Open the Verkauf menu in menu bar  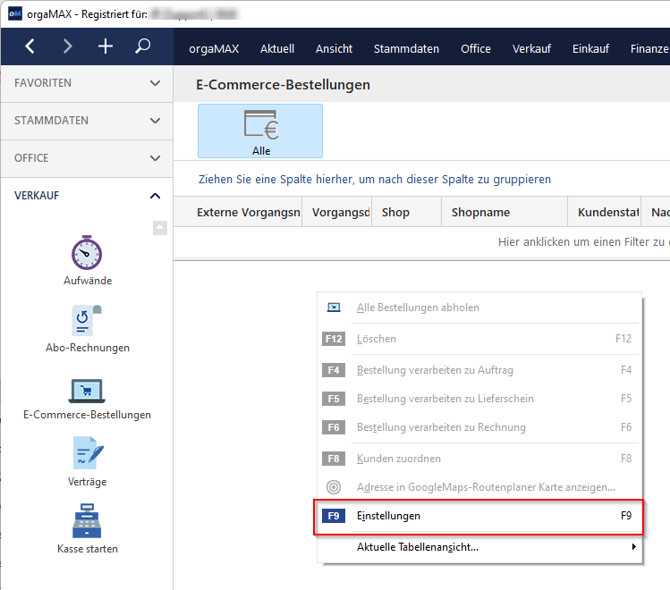point(532,49)
